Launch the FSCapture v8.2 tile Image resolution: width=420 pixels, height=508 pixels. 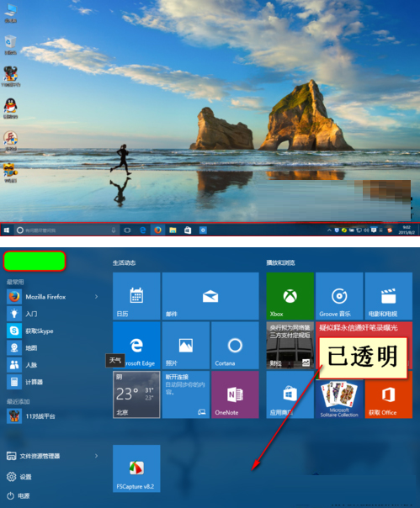coord(136,468)
